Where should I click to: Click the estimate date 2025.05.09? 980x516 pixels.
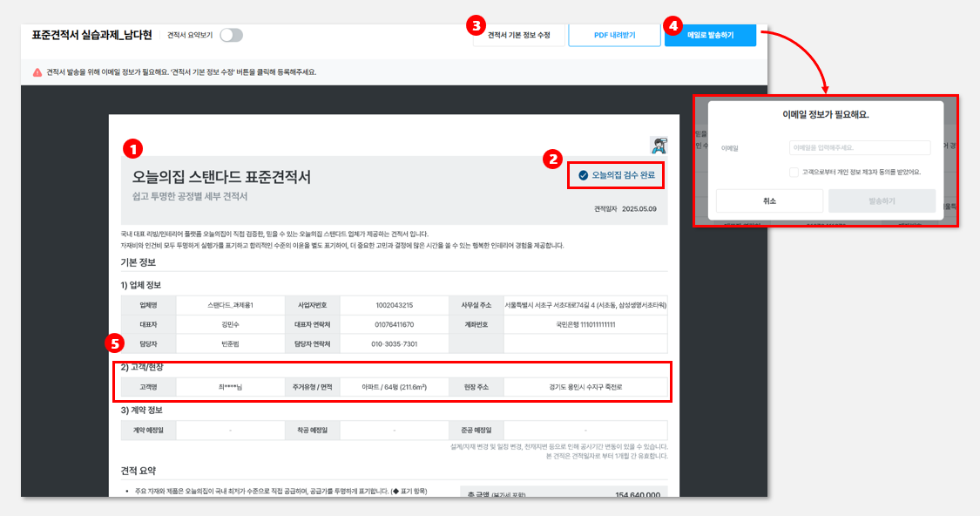[x=639, y=209]
